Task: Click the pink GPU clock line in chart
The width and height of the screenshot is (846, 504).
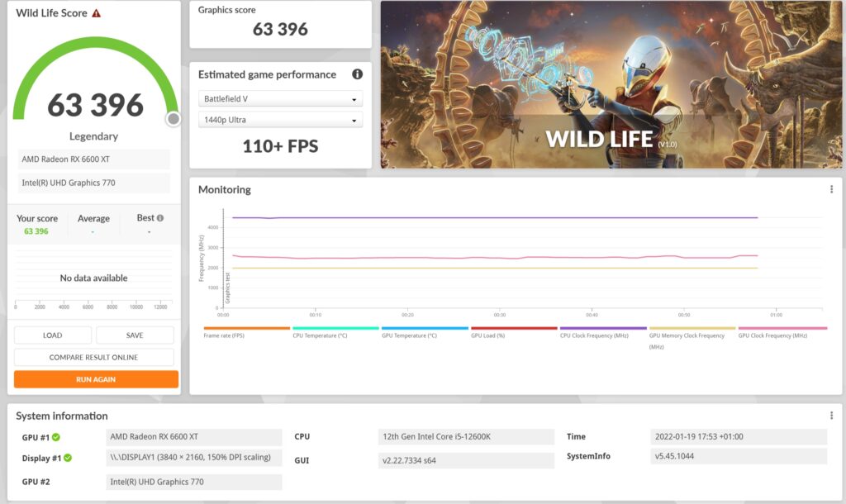Action: pyautogui.click(x=495, y=258)
